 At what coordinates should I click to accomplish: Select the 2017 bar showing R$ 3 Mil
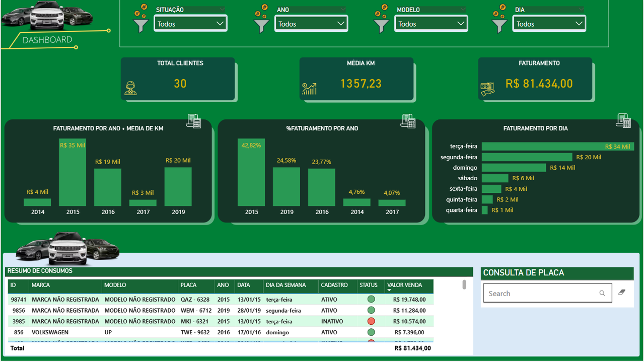pyautogui.click(x=143, y=203)
